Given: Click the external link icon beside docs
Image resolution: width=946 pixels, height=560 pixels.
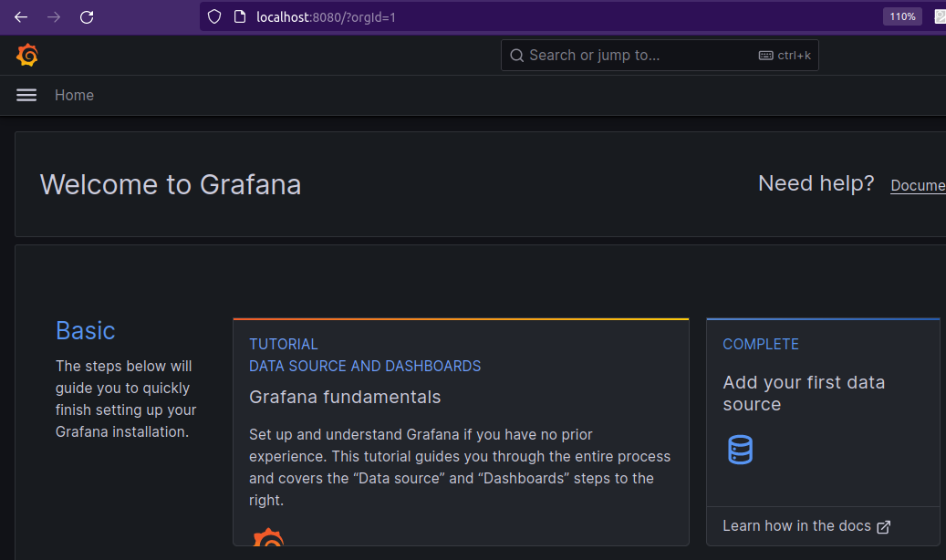Looking at the screenshot, I should [x=884, y=527].
